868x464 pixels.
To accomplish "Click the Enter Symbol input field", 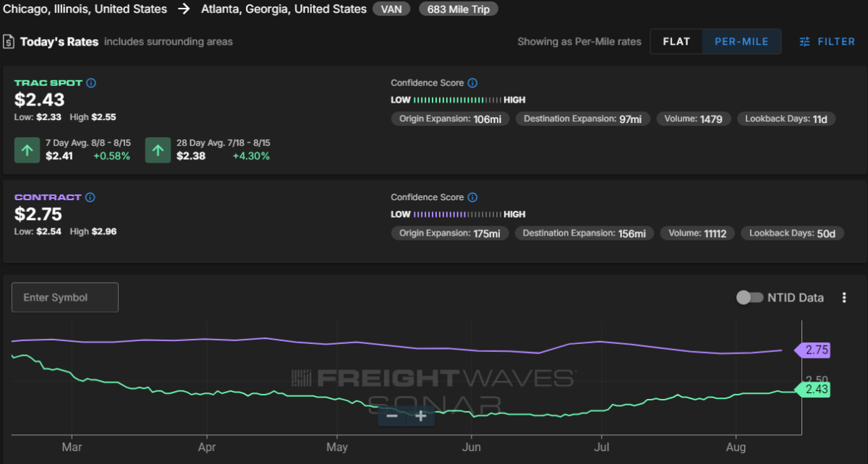I will coord(65,298).
